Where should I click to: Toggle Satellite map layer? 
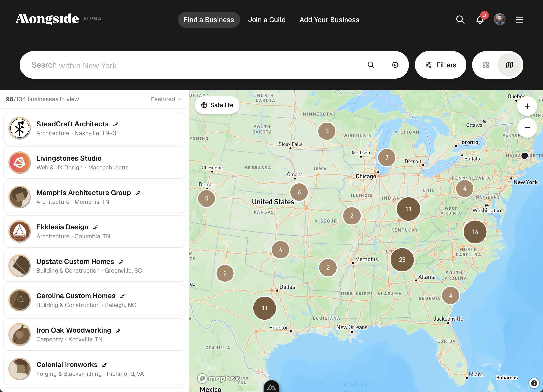(x=217, y=105)
